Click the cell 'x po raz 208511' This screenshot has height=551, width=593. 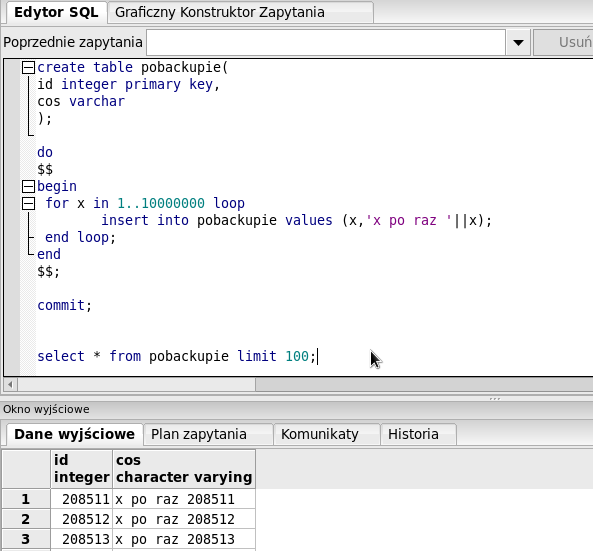click(184, 499)
